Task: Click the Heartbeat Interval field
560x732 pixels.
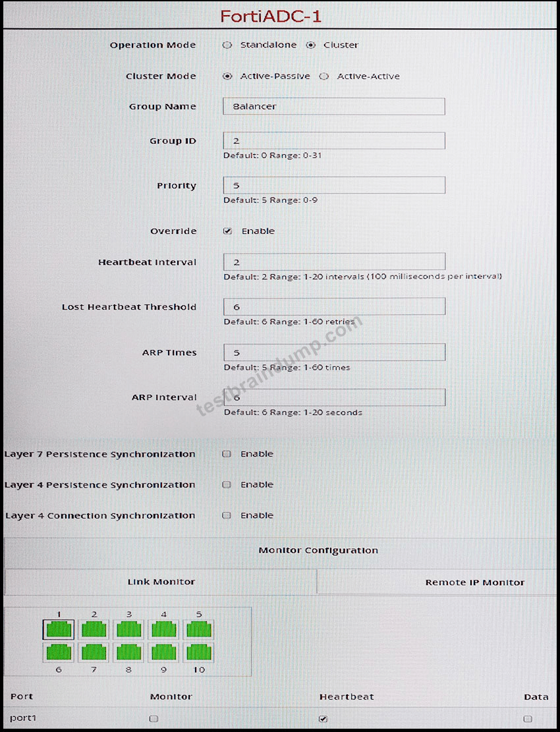Action: 334,262
